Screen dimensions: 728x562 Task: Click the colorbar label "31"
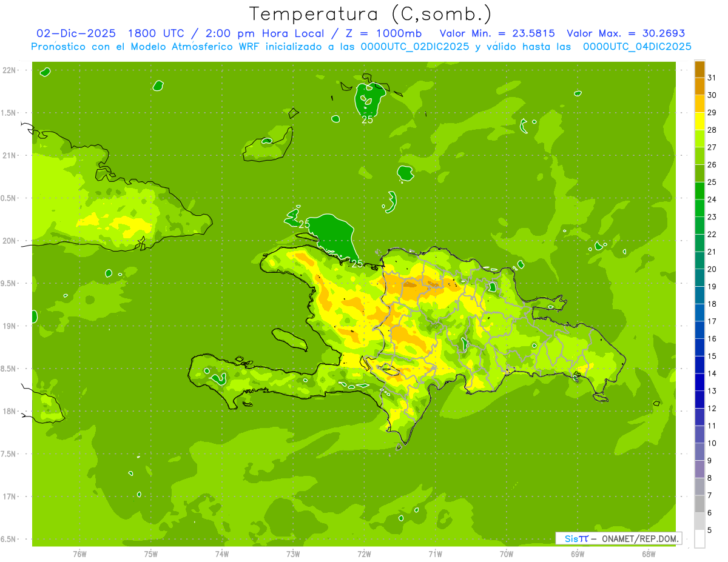click(712, 78)
